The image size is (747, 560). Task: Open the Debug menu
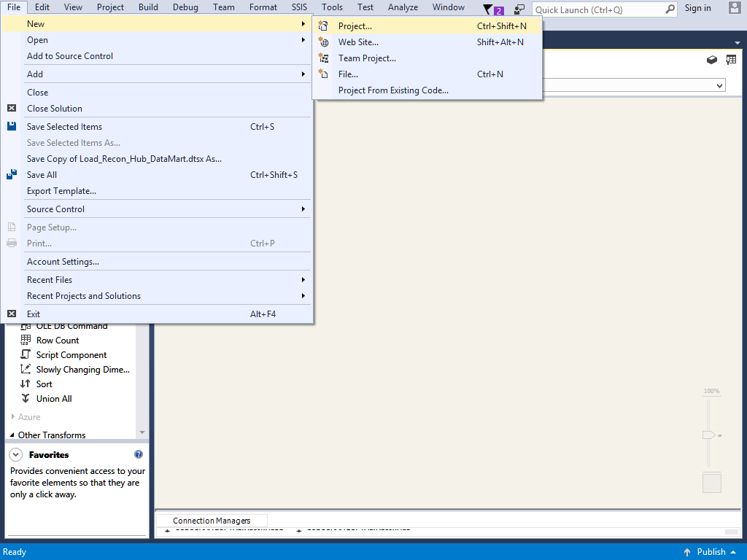pyautogui.click(x=185, y=7)
